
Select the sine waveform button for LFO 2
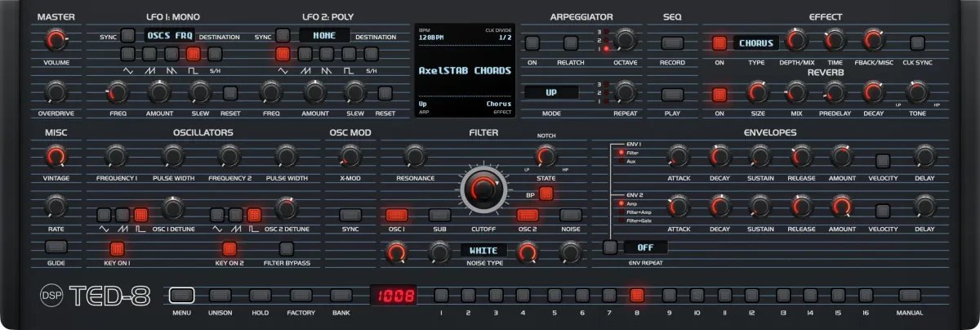click(283, 54)
